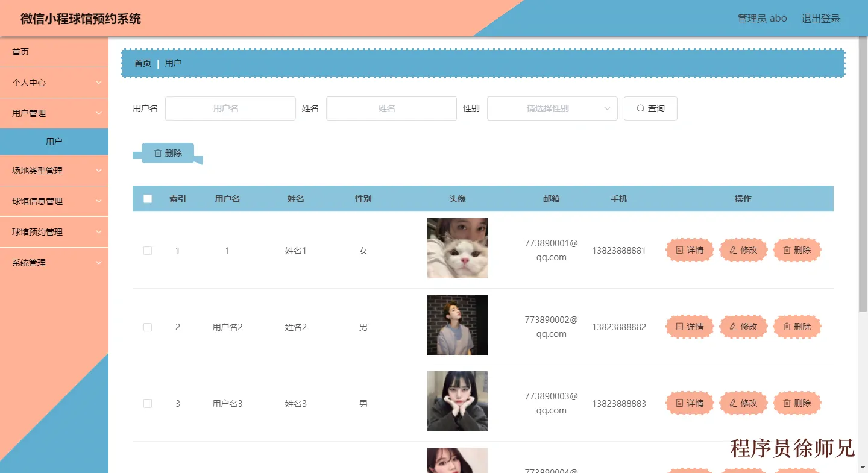Remove the 用户名3 record
Image resolution: width=868 pixels, height=473 pixels.
click(797, 403)
